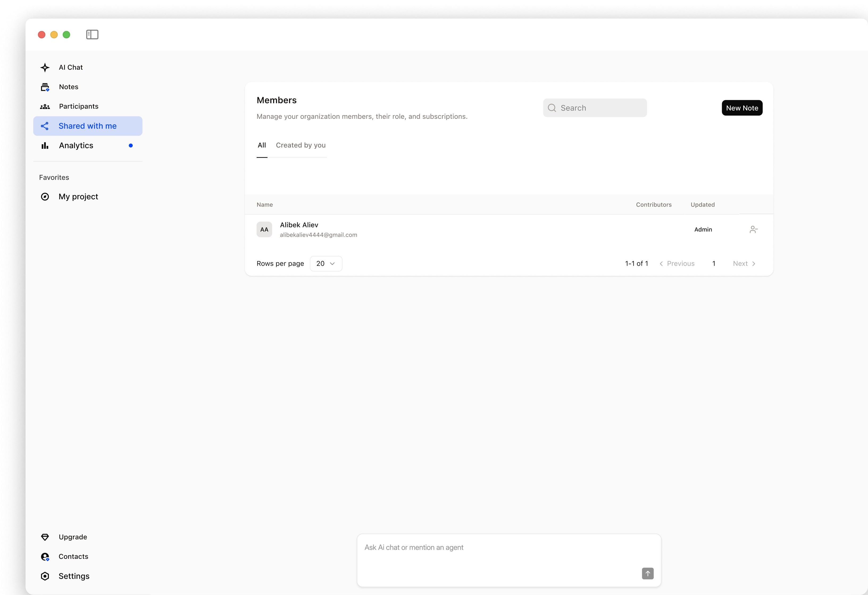Click the Notes sidebar icon
This screenshot has width=868, height=595.
coord(45,87)
